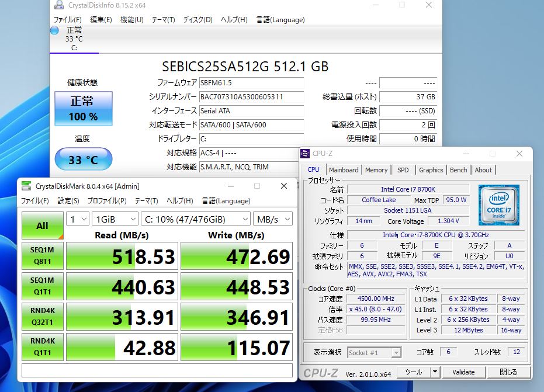Click the total host writes value 37 GB
The height and width of the screenshot is (392, 544).
[x=408, y=97]
